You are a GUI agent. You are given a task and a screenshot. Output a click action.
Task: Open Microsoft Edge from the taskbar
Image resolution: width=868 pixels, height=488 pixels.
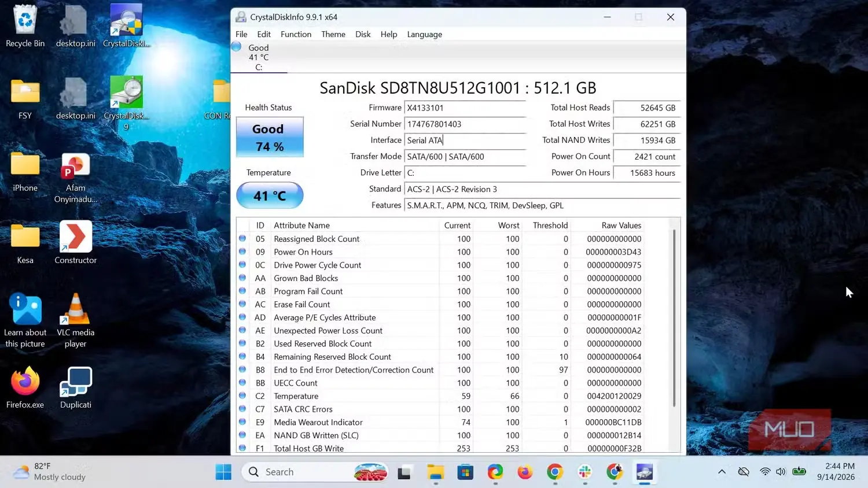(x=495, y=472)
